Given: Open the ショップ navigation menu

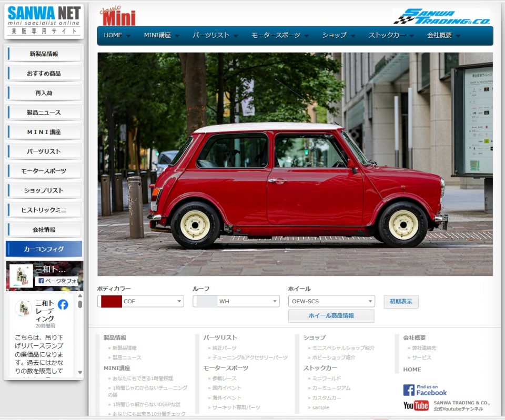Looking at the screenshot, I should 335,35.
